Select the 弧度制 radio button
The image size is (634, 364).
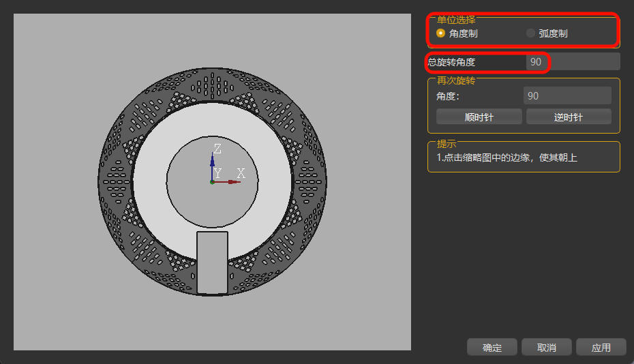531,33
